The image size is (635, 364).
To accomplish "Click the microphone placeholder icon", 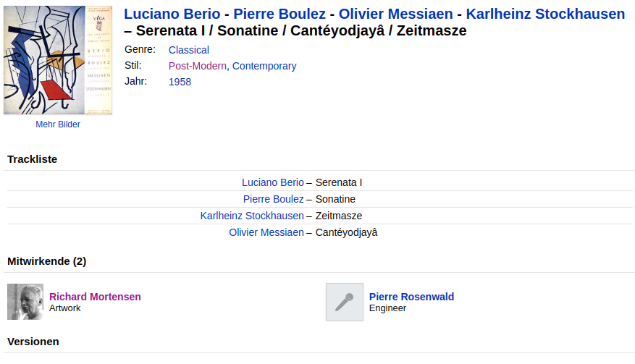I will (x=344, y=302).
